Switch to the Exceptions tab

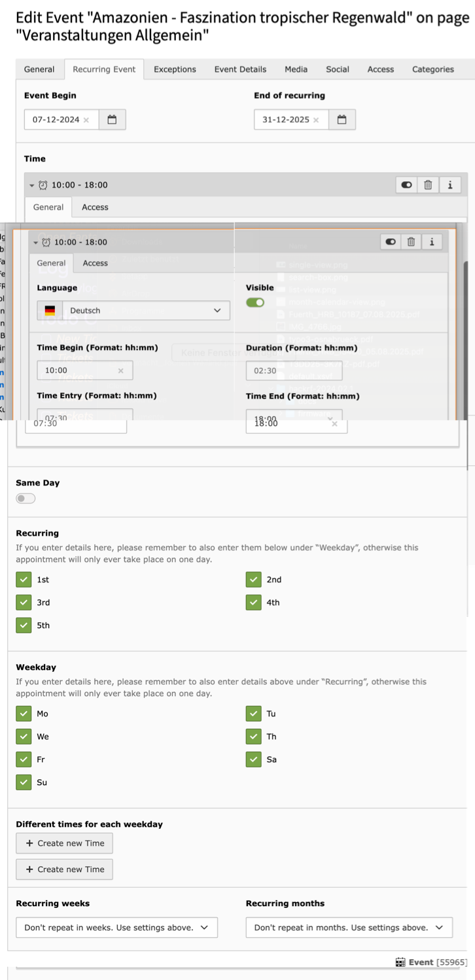(175, 69)
